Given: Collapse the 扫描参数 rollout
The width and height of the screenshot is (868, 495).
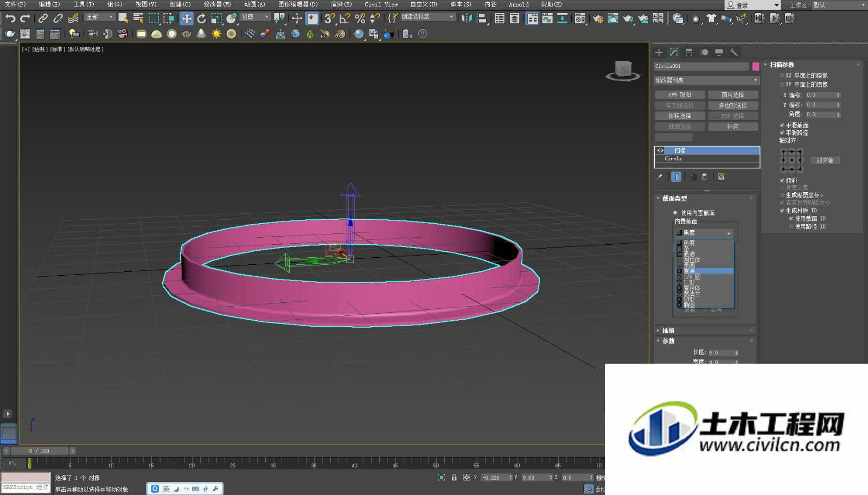Looking at the screenshot, I should pyautogui.click(x=782, y=65).
